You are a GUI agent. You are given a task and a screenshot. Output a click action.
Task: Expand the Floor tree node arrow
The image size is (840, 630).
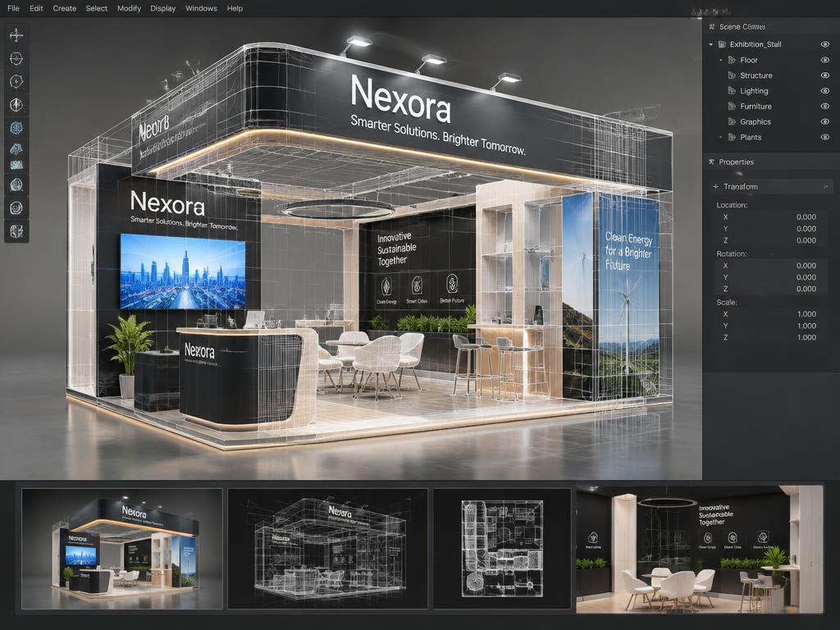click(720, 60)
